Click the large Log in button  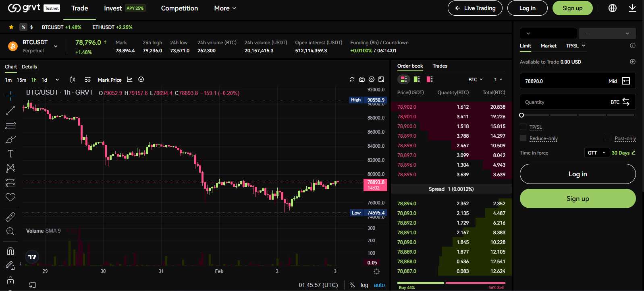(x=578, y=174)
